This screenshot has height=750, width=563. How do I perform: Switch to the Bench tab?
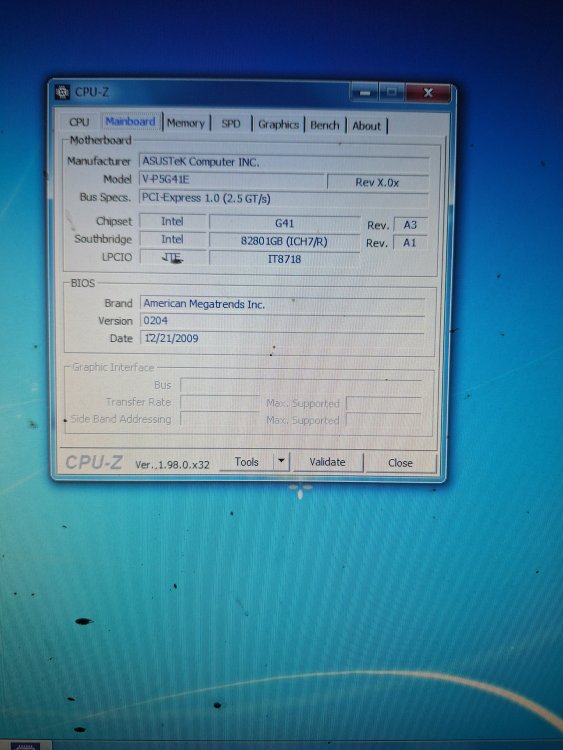(x=324, y=125)
